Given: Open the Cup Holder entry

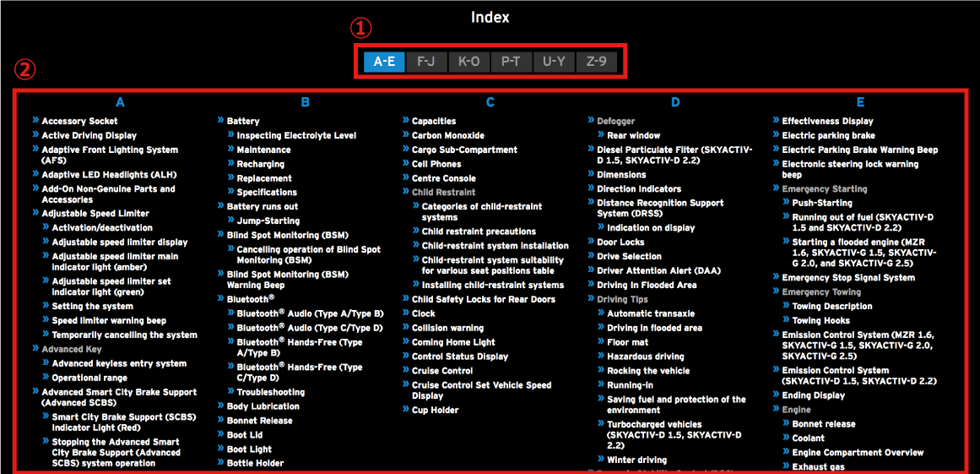Looking at the screenshot, I should (435, 411).
